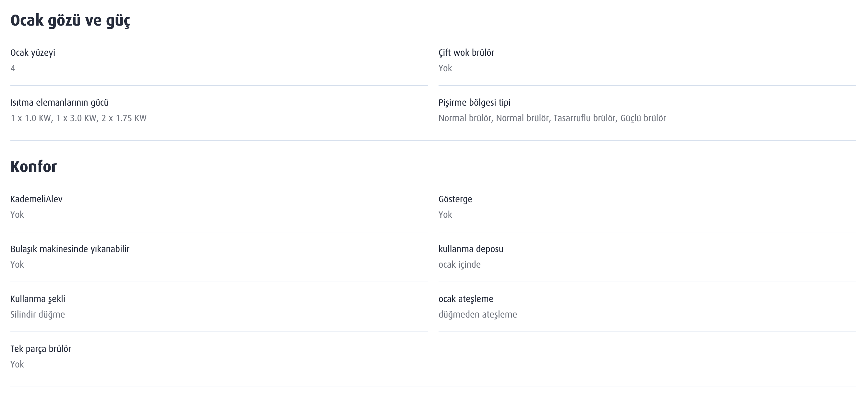The width and height of the screenshot is (868, 396).
Task: Select the 'Kullanma şekli' label
Action: [x=38, y=299]
